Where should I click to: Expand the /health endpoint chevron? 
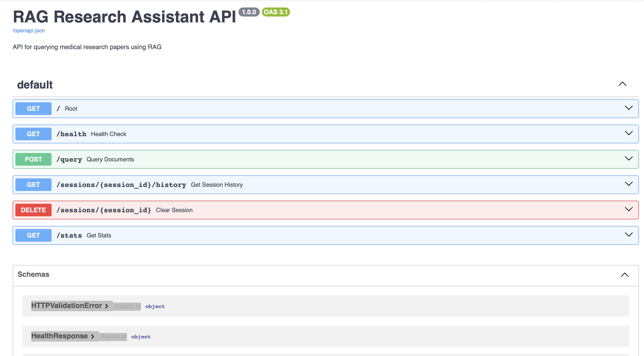coord(628,133)
